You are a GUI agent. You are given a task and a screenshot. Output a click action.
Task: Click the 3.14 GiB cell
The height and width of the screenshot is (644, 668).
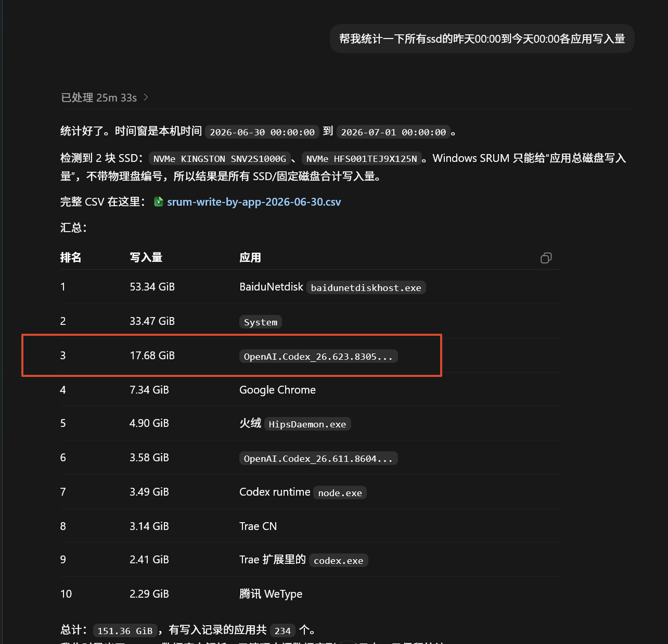coord(149,526)
